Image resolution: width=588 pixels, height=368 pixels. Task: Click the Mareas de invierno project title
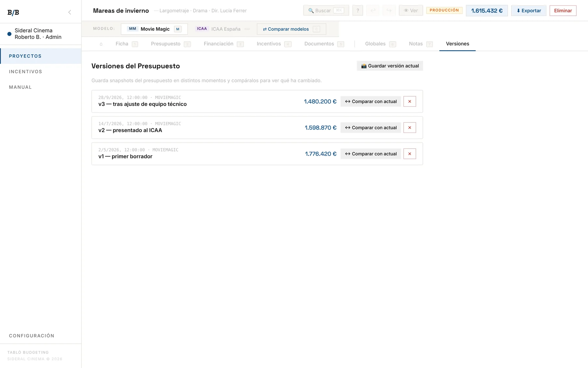(121, 10)
